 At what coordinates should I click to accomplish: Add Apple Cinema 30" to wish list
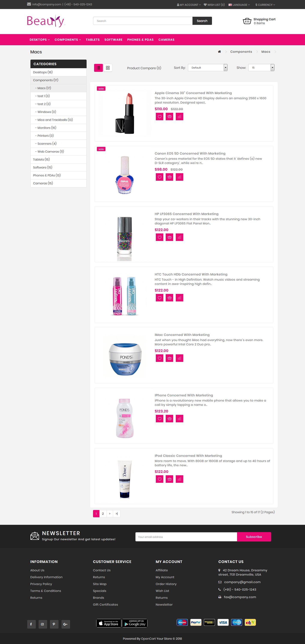[159, 116]
